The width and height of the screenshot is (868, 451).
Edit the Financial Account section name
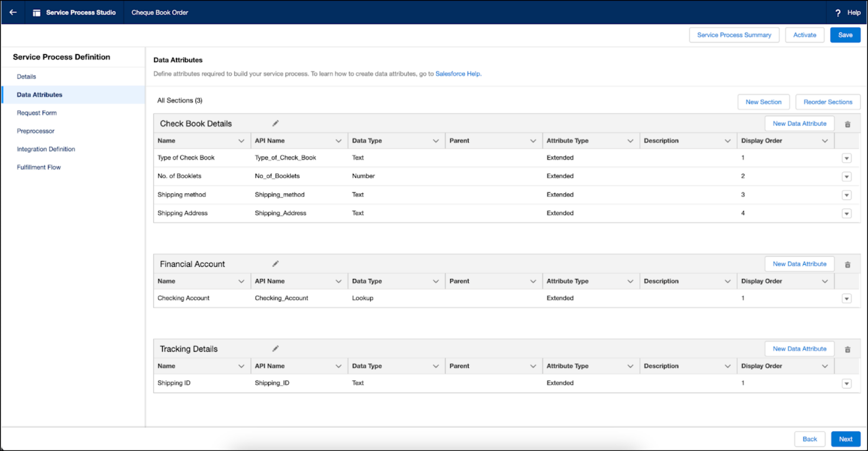[276, 264]
